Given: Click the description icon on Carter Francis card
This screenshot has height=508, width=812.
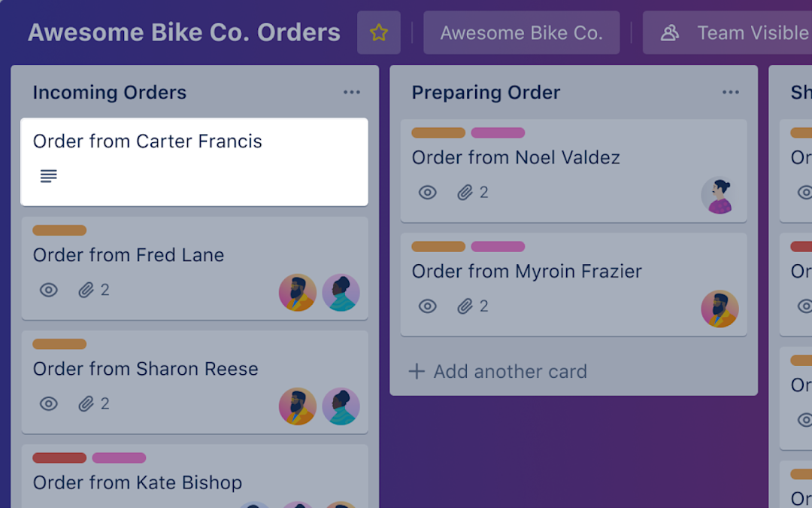Looking at the screenshot, I should click(x=48, y=175).
